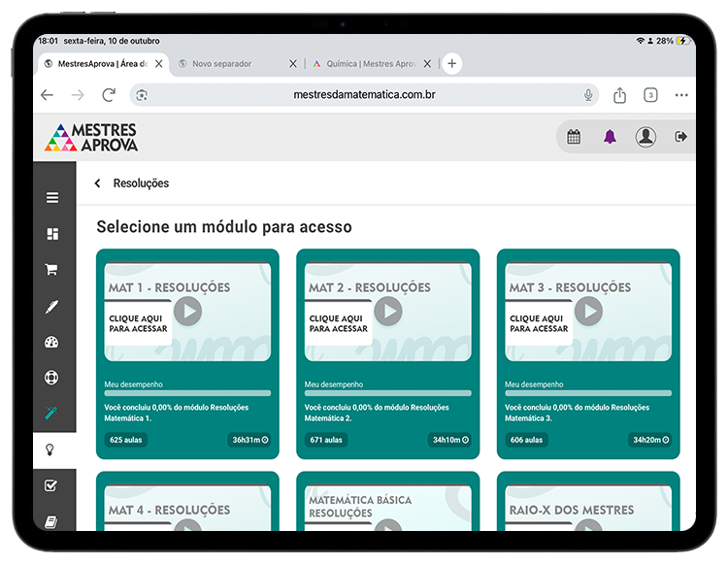The image size is (728, 564).
Task: Click the browser forward arrow
Action: coord(78,95)
